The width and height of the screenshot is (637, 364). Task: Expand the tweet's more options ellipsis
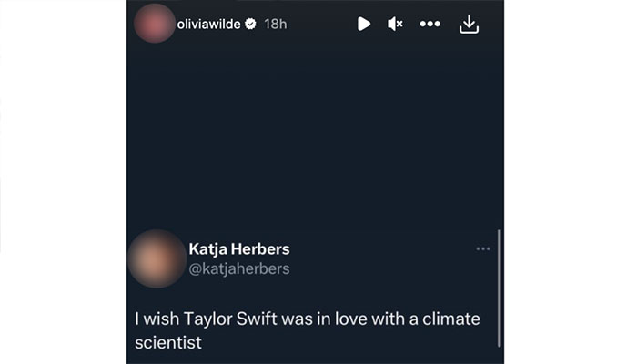point(482,248)
